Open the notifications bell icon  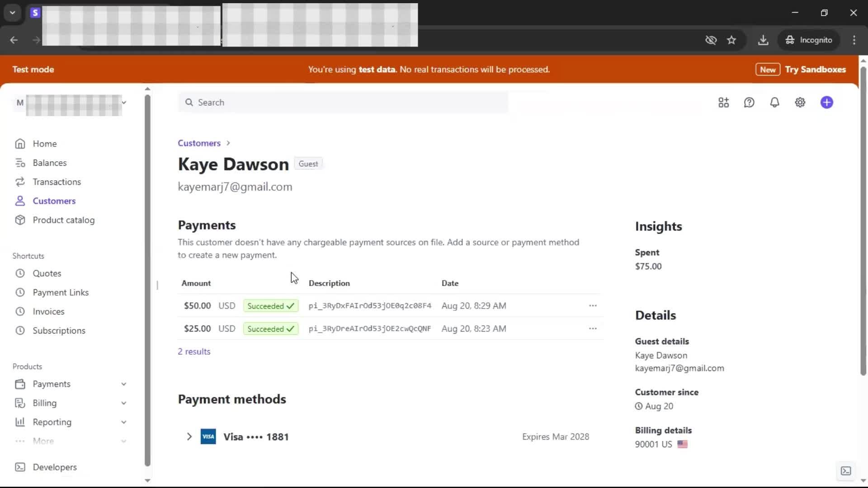click(774, 103)
